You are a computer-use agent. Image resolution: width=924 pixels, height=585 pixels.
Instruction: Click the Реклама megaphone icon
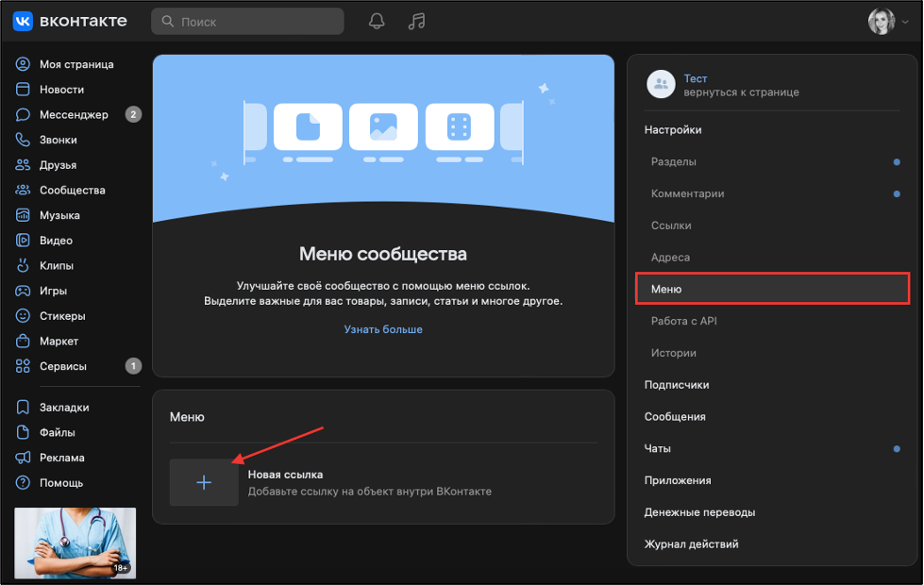coord(23,458)
